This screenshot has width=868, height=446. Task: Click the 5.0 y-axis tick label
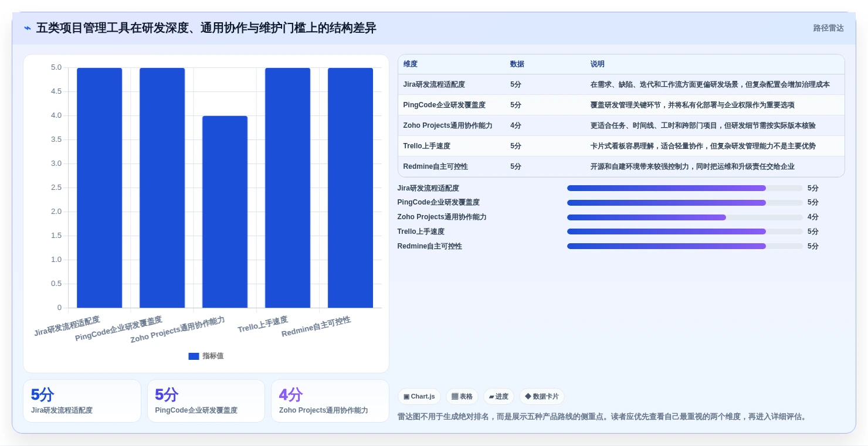56,67
